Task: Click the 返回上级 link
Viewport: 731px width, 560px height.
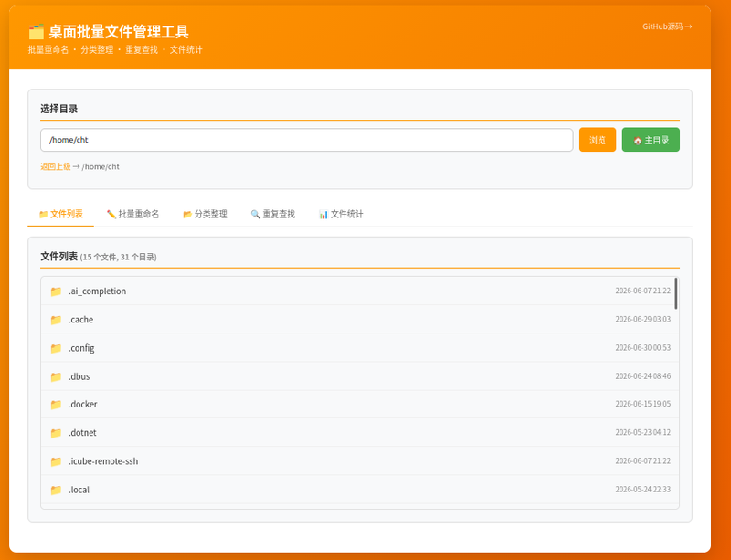Action: click(56, 166)
